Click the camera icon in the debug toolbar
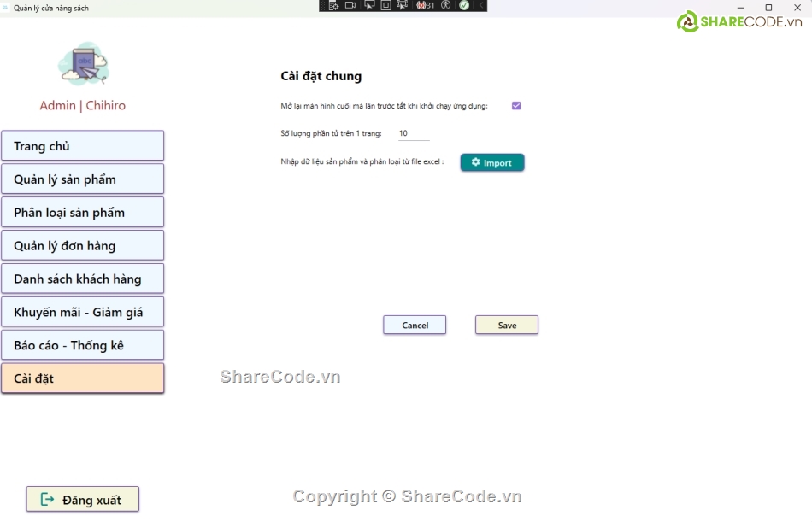 tap(350, 5)
